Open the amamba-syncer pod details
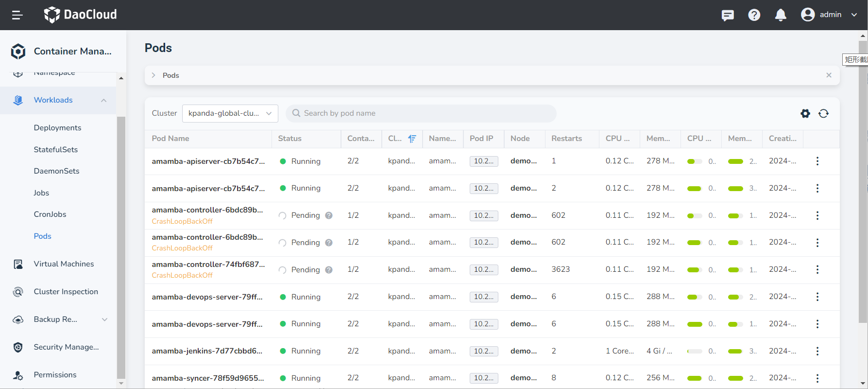This screenshot has width=868, height=389. tap(208, 378)
